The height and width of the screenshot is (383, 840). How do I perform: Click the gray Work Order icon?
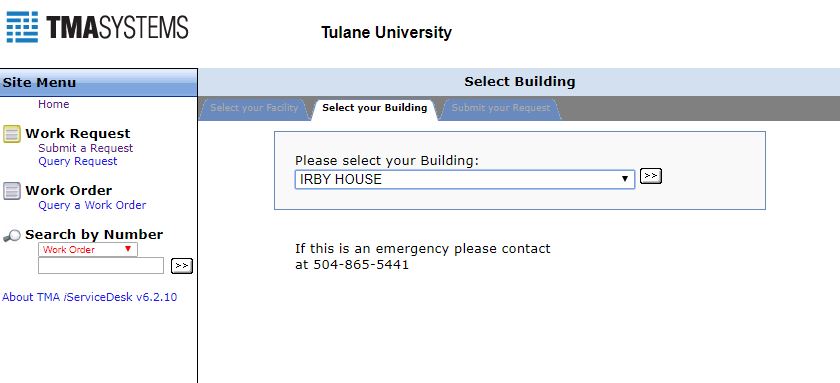coord(12,191)
